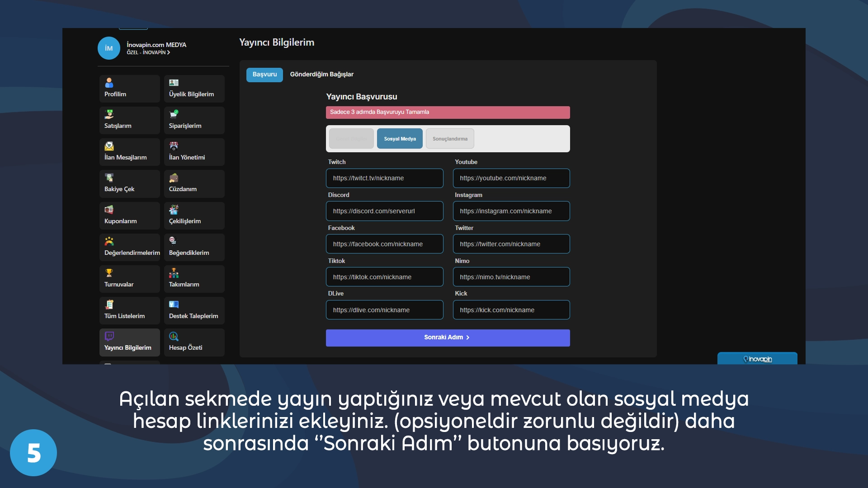868x488 pixels.
Task: Open Satışlarım with the money-hand icon
Action: pyautogui.click(x=108, y=114)
